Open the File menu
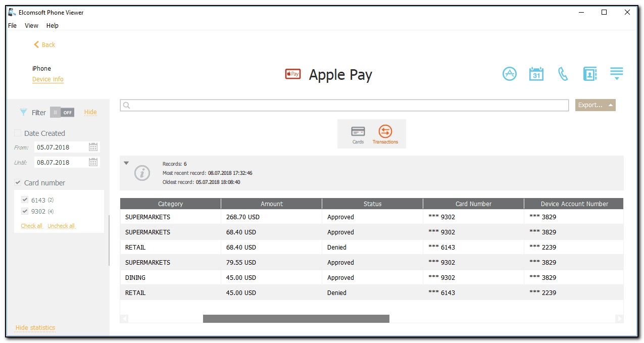Image resolution: width=644 pixels, height=343 pixels. coord(13,25)
